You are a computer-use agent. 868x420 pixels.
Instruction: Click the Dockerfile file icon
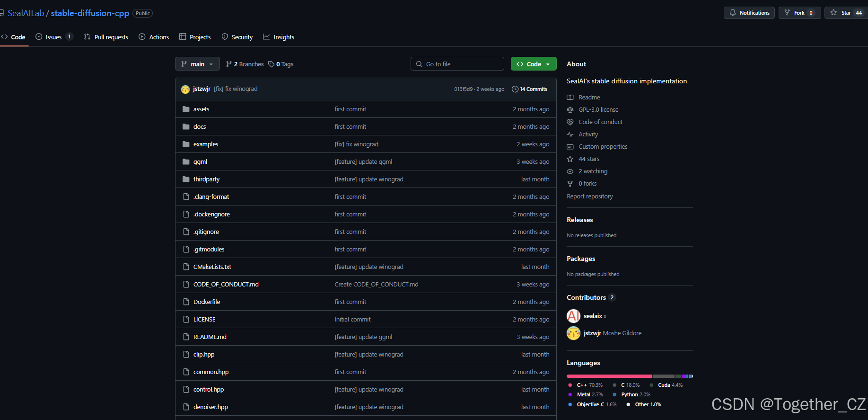pyautogui.click(x=186, y=302)
